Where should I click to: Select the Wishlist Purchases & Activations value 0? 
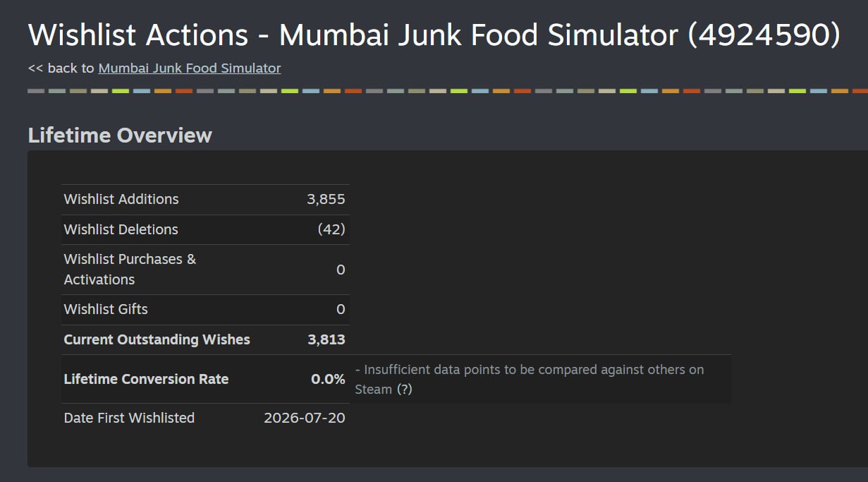[x=341, y=270]
